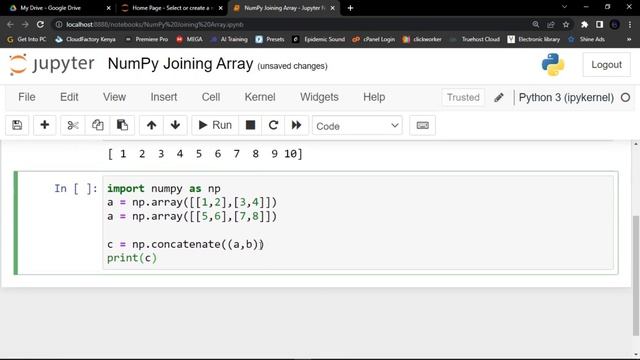Viewport: 640px width, 360px height.
Task: Open the Help menu
Action: pyautogui.click(x=374, y=97)
